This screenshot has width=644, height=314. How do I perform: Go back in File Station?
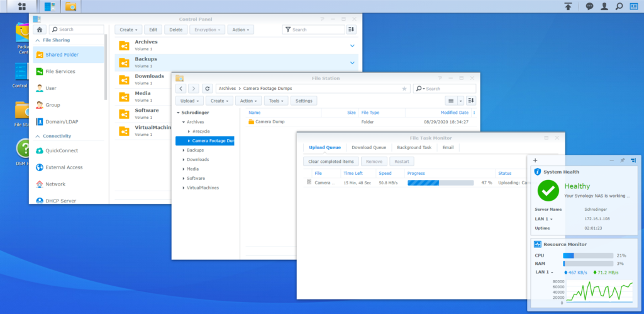pyautogui.click(x=181, y=88)
